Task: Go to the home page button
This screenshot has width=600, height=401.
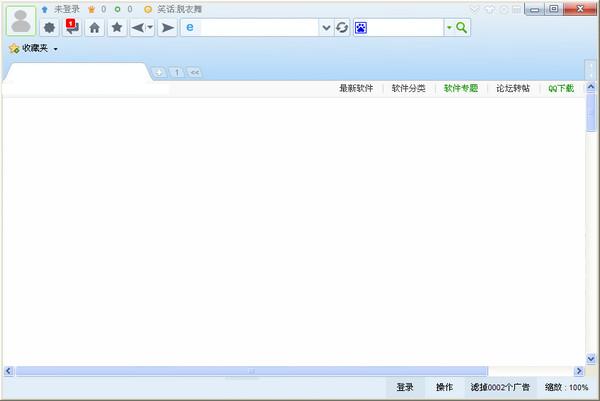Action: pos(95,28)
